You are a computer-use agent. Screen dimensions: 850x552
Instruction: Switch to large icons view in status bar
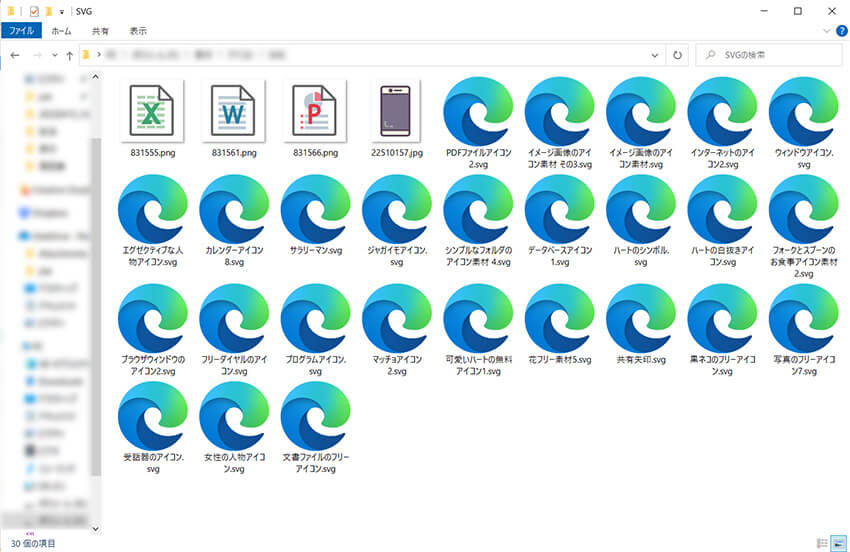(x=838, y=543)
